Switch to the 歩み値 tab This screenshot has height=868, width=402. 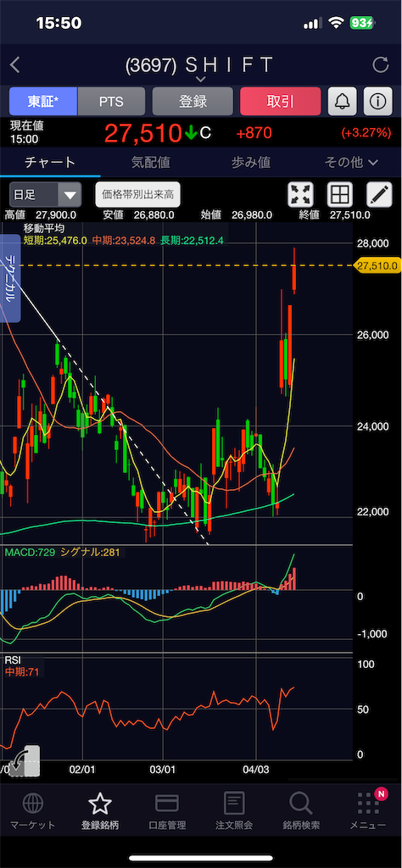(251, 162)
